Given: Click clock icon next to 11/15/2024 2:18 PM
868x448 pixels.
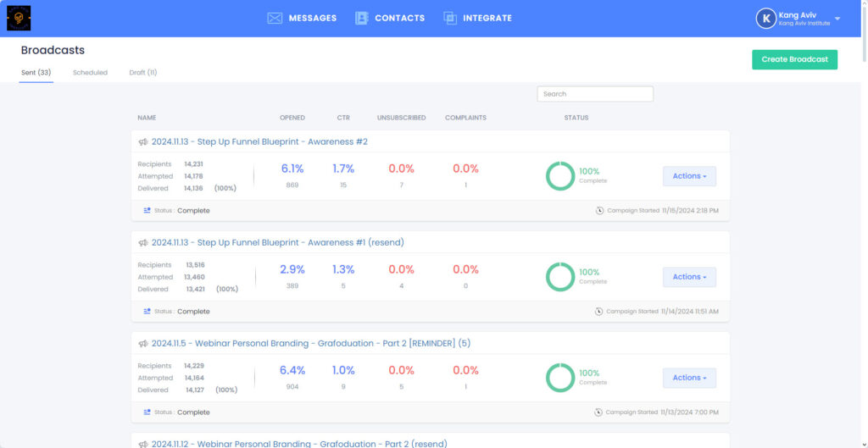Looking at the screenshot, I should coord(599,211).
